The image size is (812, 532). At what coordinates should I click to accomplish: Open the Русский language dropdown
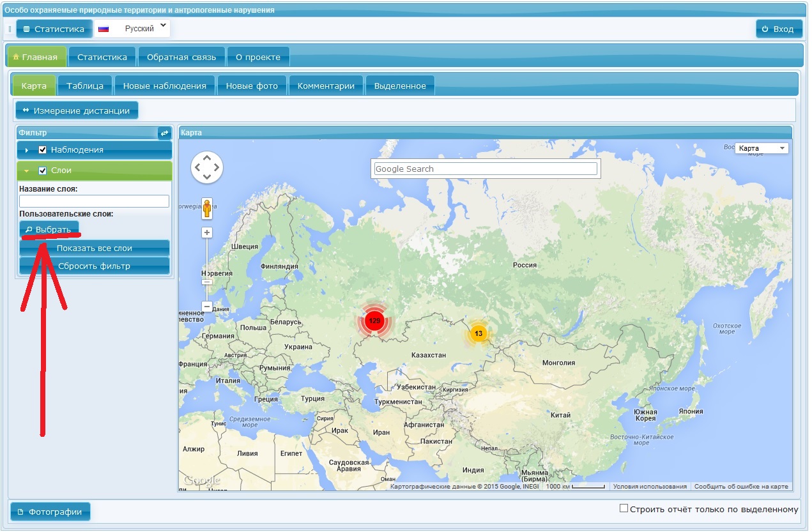point(133,28)
